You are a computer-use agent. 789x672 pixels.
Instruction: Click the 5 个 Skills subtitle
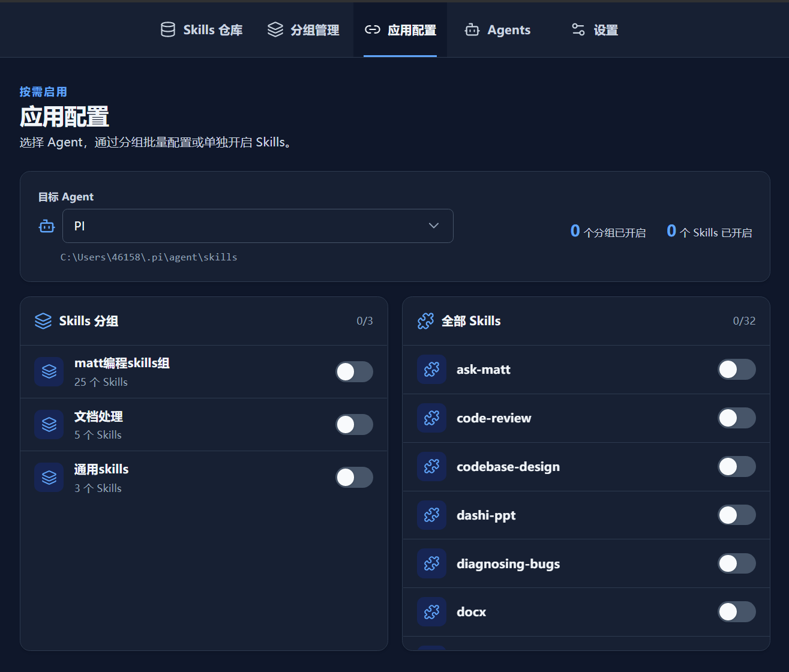pos(98,435)
